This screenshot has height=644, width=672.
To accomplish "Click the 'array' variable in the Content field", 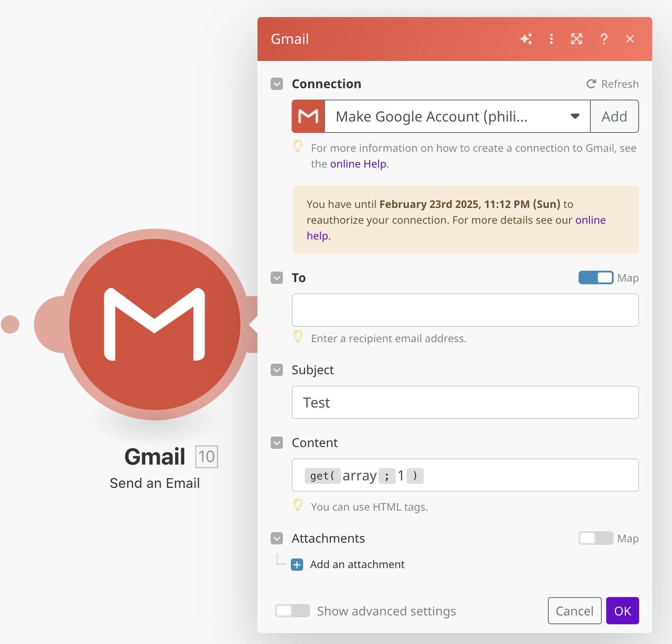I will click(360, 476).
